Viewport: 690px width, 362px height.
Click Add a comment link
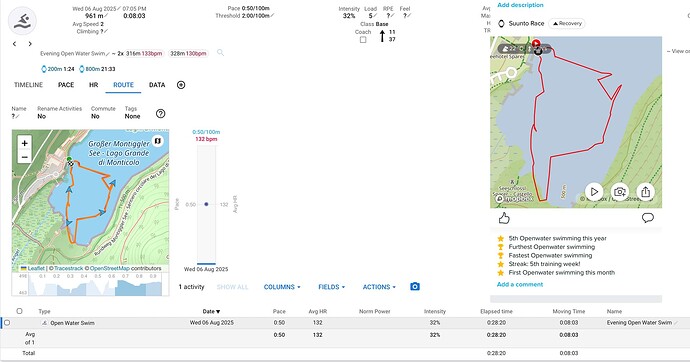(520, 284)
